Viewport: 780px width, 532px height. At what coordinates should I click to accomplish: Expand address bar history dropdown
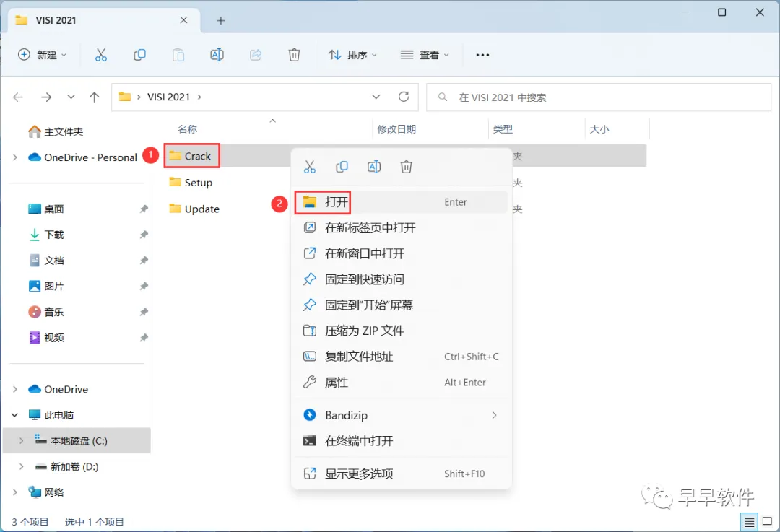(376, 97)
